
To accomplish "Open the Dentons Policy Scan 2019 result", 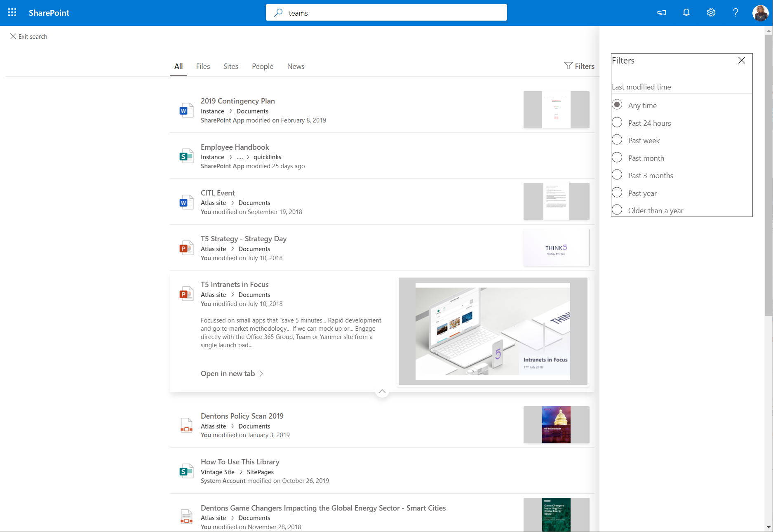I will [x=242, y=416].
